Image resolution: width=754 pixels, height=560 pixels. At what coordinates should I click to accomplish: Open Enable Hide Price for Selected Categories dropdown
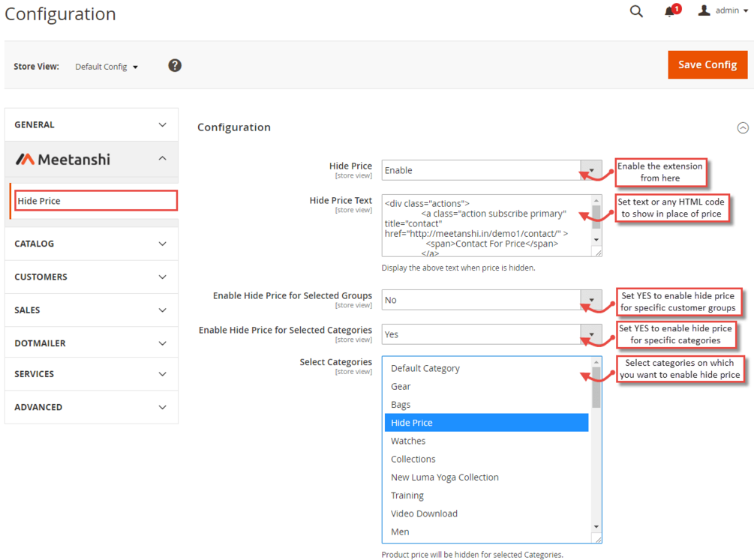click(x=491, y=334)
